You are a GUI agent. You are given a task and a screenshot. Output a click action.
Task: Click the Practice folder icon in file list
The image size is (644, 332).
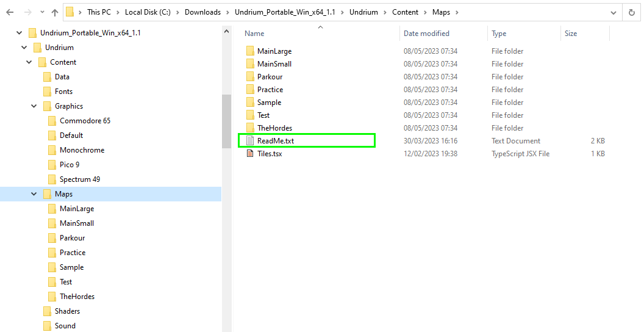point(250,90)
